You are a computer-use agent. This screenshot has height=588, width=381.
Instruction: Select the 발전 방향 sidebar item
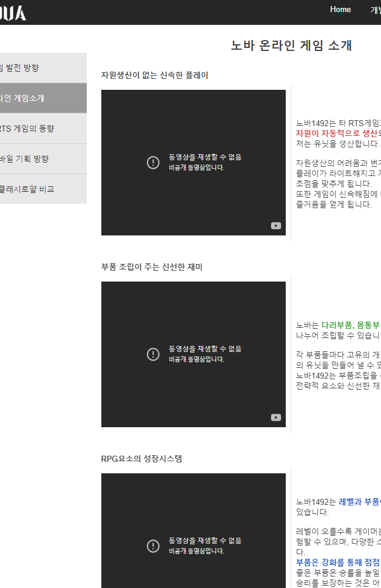[x=43, y=68]
